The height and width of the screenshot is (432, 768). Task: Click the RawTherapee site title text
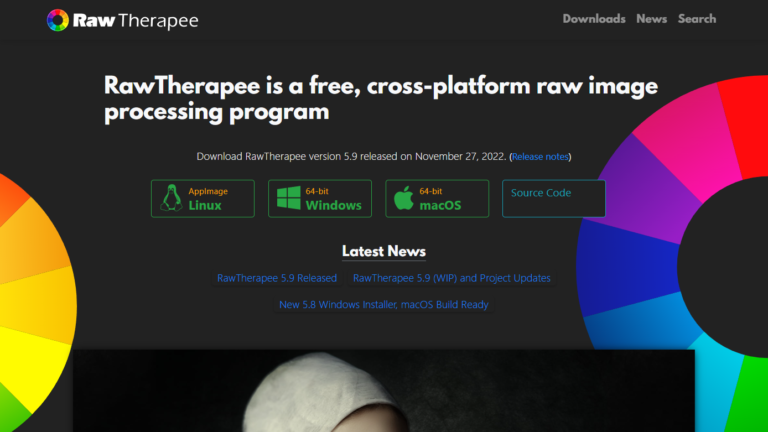pos(136,21)
